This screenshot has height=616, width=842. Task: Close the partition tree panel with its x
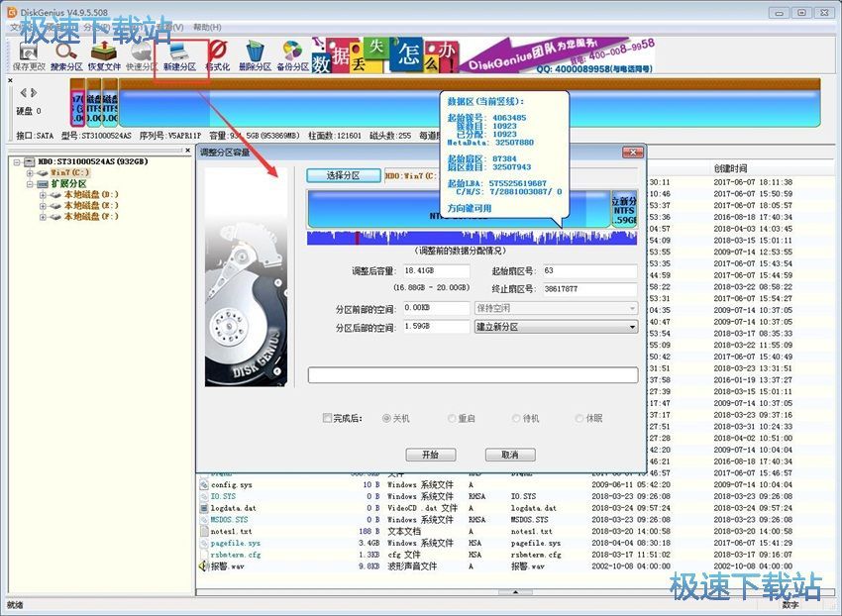coord(187,151)
